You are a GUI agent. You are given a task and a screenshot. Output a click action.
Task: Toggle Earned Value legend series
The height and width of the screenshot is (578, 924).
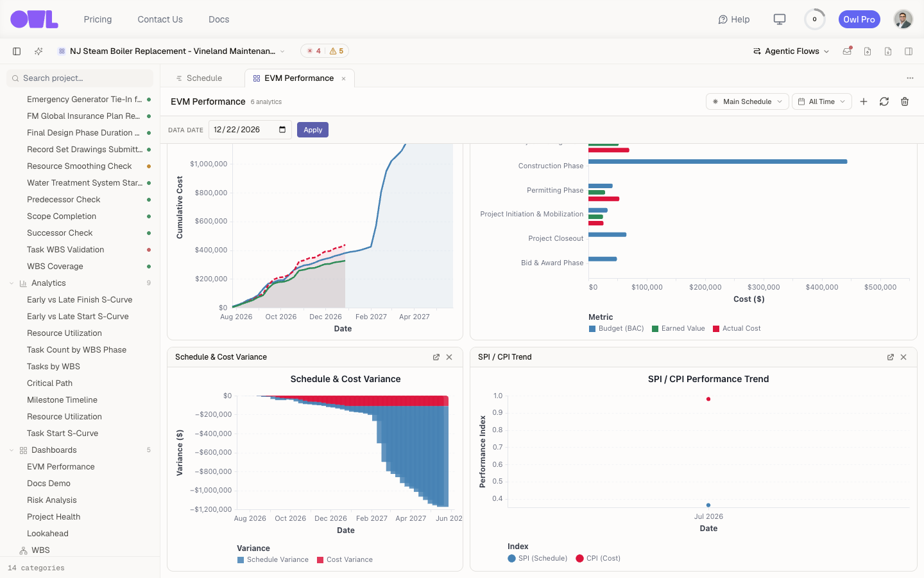(678, 329)
